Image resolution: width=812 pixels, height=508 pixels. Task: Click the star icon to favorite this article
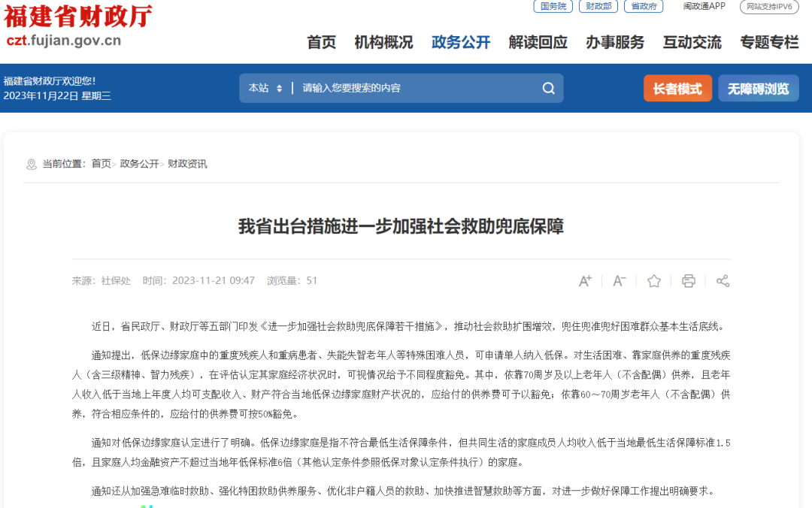(653, 280)
